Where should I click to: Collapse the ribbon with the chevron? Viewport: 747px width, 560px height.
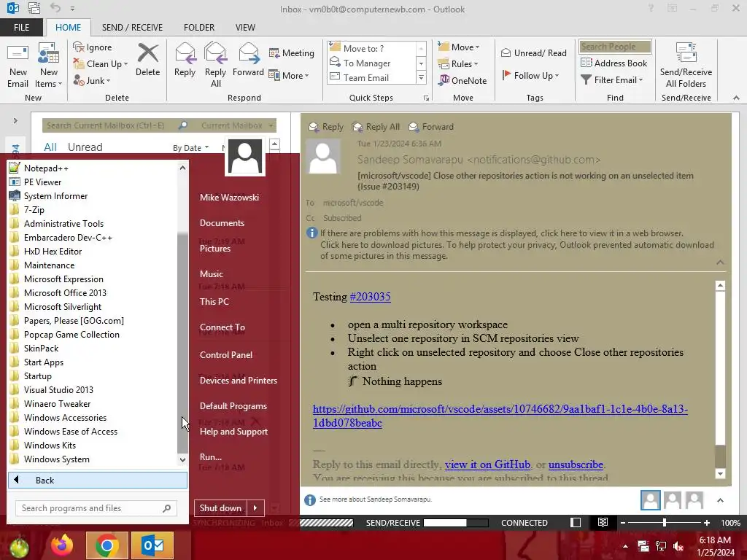click(736, 98)
